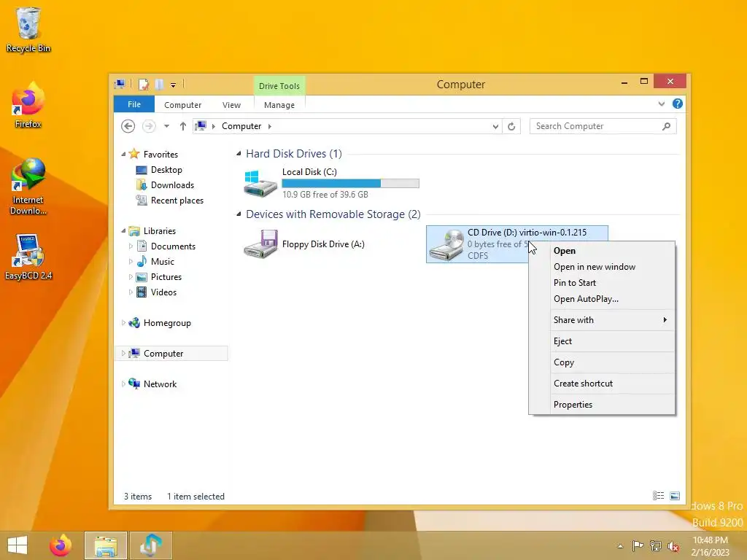The image size is (747, 560).
Task: Switch to the Computer ribbon tab
Action: pyautogui.click(x=182, y=105)
